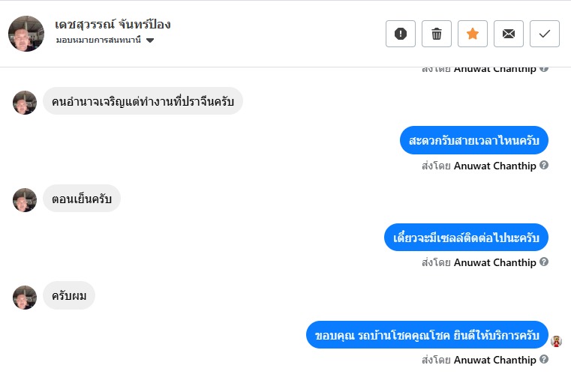Click avatar beside 'คนอำนาจเจริญ' message

(x=25, y=103)
